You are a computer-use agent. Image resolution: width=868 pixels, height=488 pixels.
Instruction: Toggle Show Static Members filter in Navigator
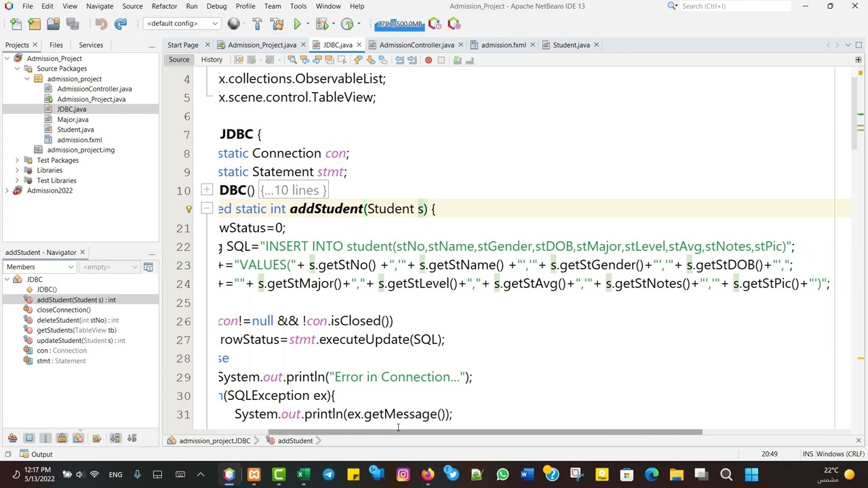click(x=45, y=439)
